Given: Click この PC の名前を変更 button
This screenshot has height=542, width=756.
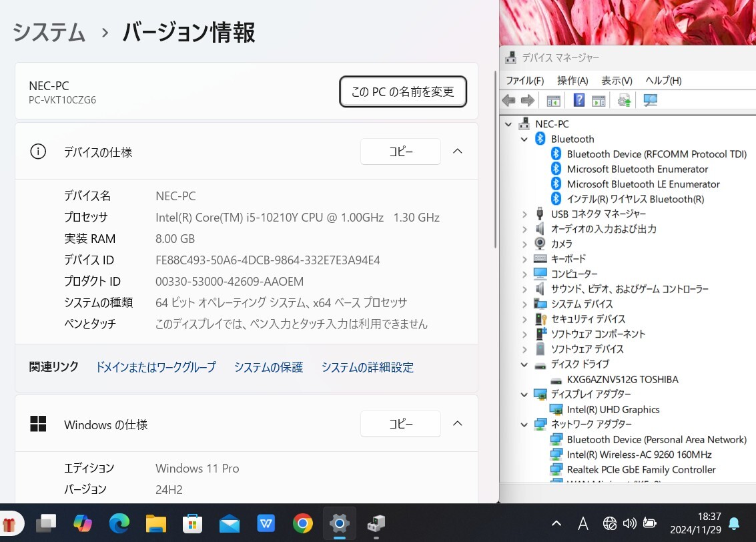Looking at the screenshot, I should tap(403, 91).
